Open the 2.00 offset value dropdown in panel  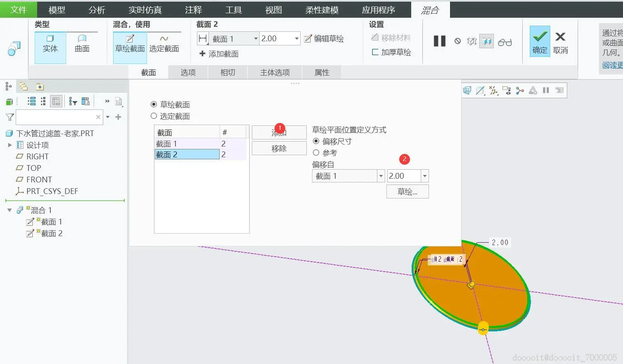424,175
